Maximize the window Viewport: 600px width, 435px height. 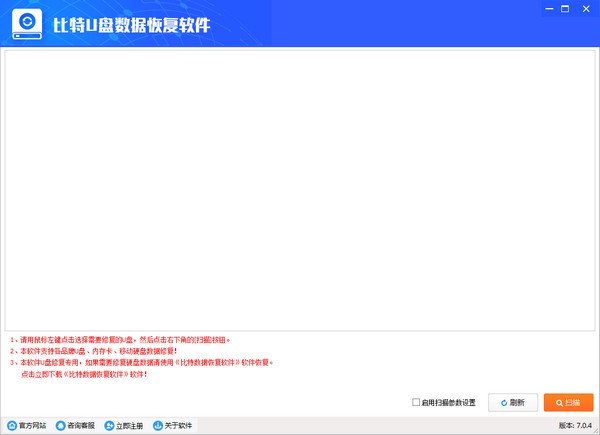565,9
